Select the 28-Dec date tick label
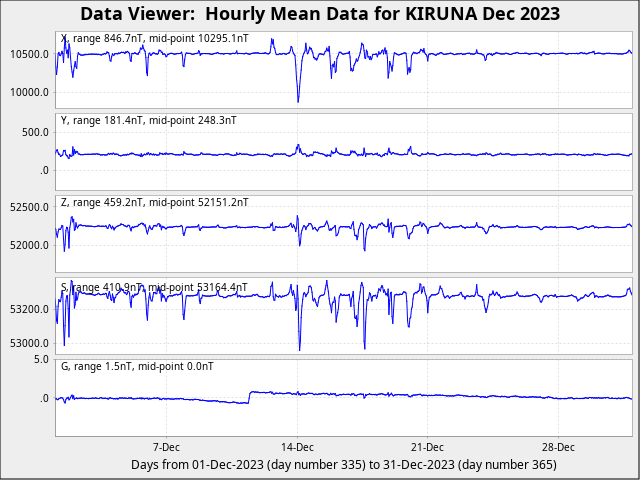This screenshot has width=640, height=480. (558, 447)
